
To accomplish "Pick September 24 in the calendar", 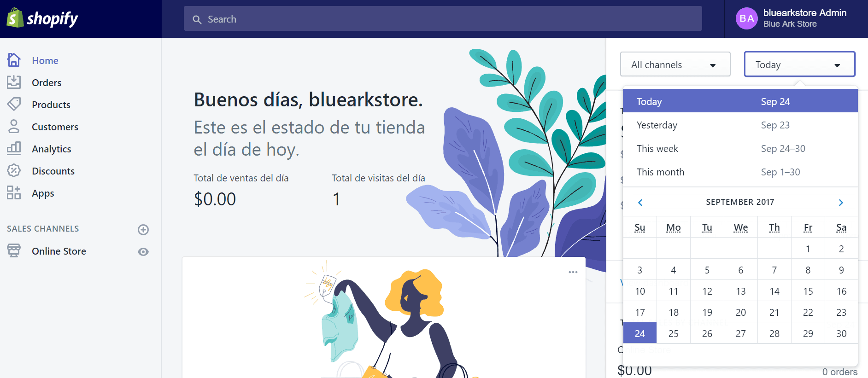I will coord(640,333).
